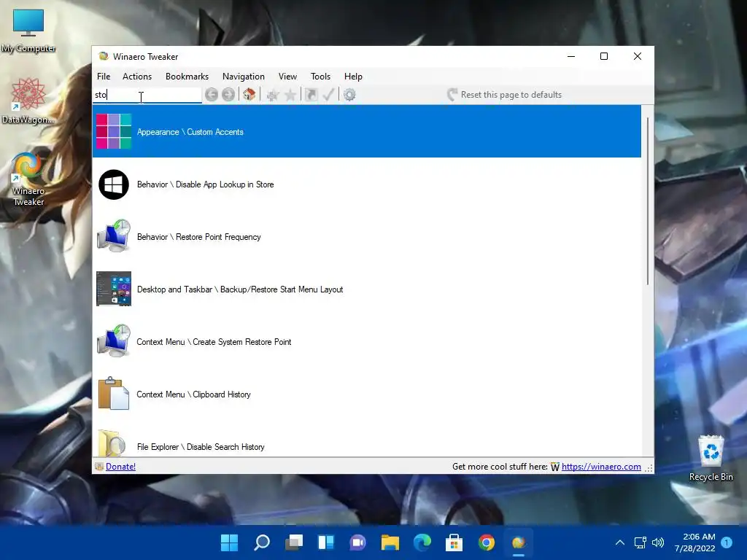747x560 pixels.
Task: Launch Google Chrome from taskbar
Action: [x=487, y=542]
